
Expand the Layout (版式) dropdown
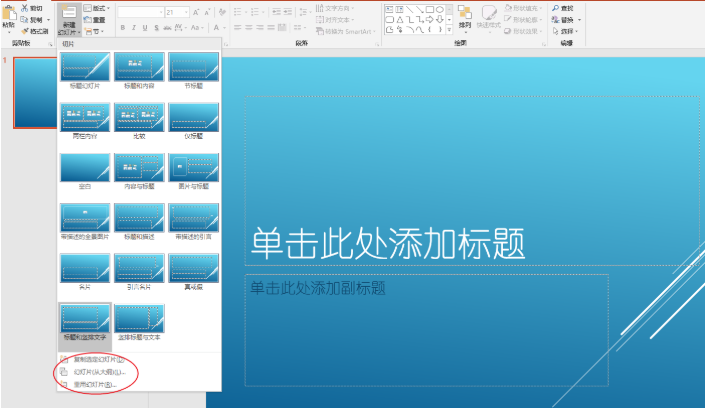[x=99, y=8]
